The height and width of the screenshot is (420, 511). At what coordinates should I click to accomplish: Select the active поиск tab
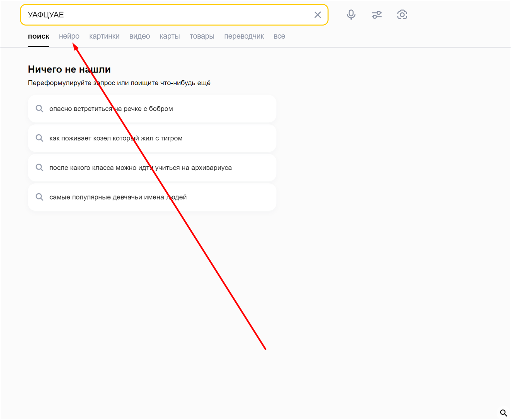point(39,36)
